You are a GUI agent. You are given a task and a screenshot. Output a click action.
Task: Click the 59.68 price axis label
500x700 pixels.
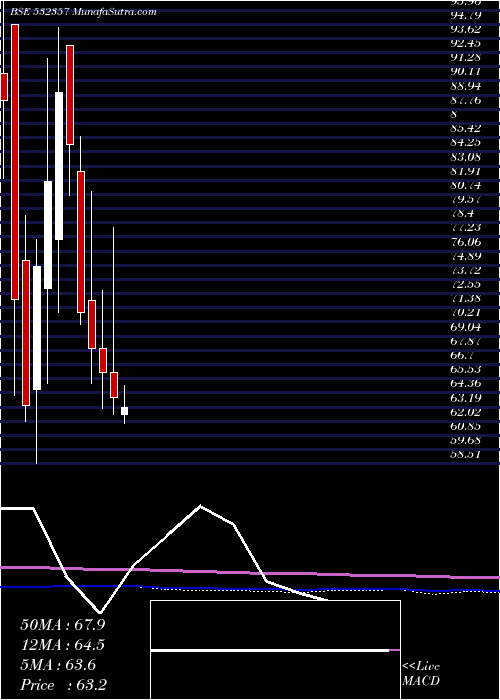[465, 440]
